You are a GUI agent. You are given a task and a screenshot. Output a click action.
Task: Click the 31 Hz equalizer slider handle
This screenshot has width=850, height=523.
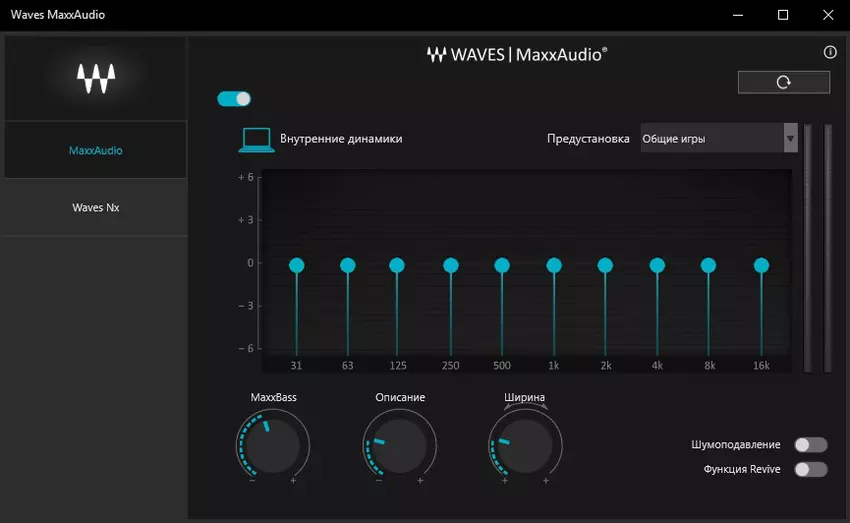click(x=296, y=265)
